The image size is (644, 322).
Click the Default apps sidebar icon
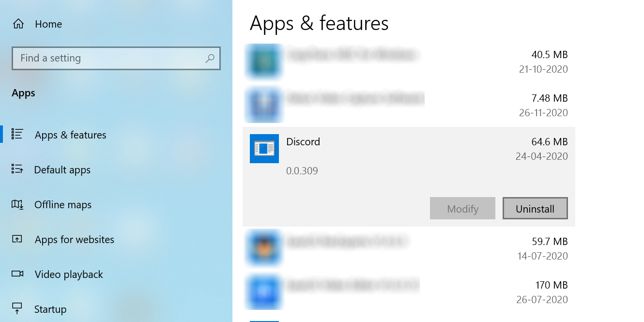[x=17, y=169]
